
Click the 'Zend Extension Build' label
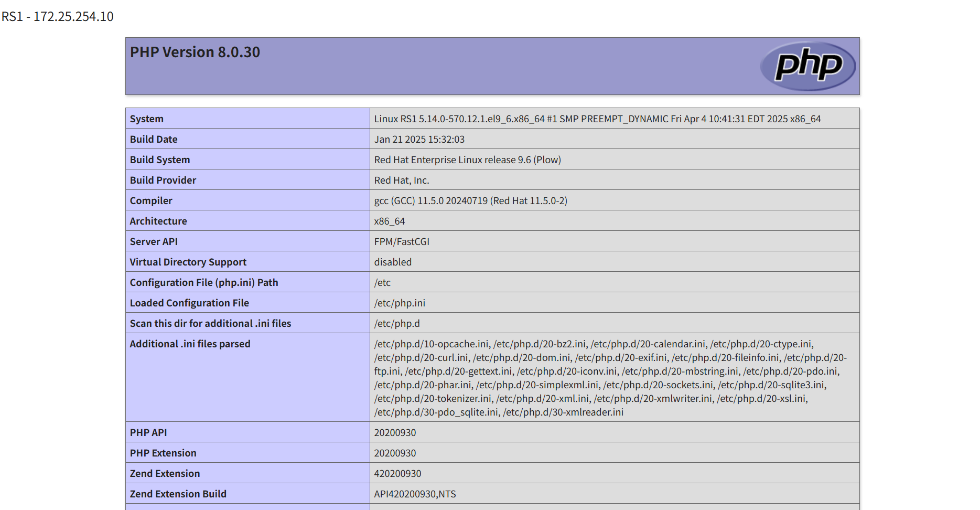point(178,494)
